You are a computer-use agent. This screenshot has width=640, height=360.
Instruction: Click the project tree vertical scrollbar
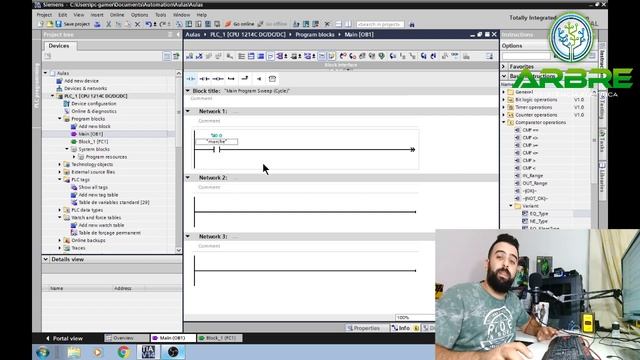[178, 161]
